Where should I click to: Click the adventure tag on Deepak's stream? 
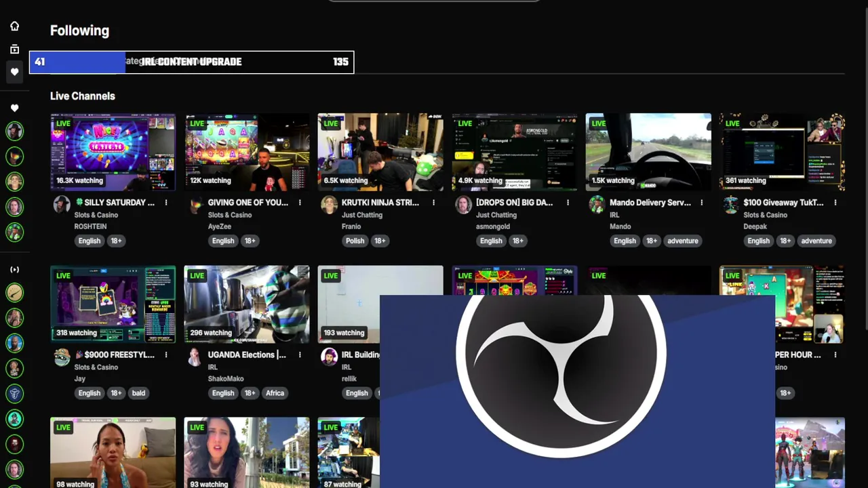pyautogui.click(x=816, y=241)
